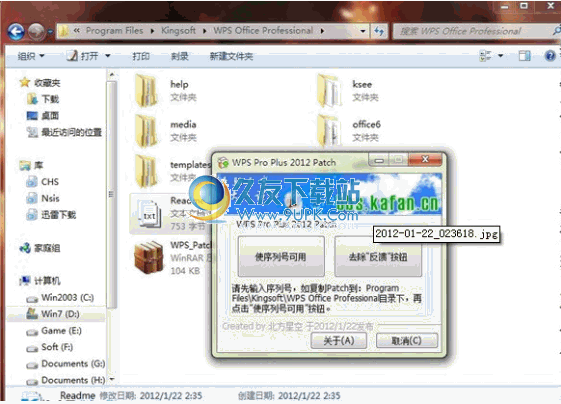Select the media folder icon
The width and height of the screenshot is (561, 404).
tap(147, 131)
